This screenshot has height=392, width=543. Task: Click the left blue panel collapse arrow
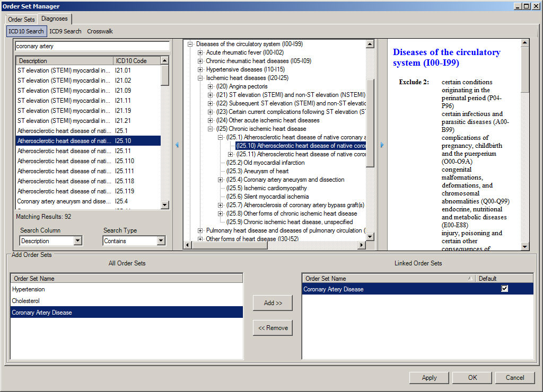click(x=177, y=145)
